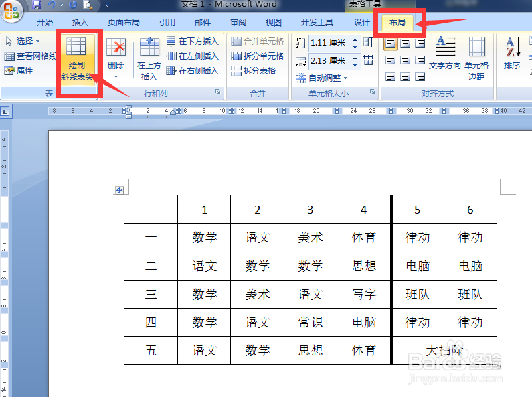Viewport: 532px width, 397px height.
Task: Open 行和列 dialog launcher
Action: (x=218, y=92)
